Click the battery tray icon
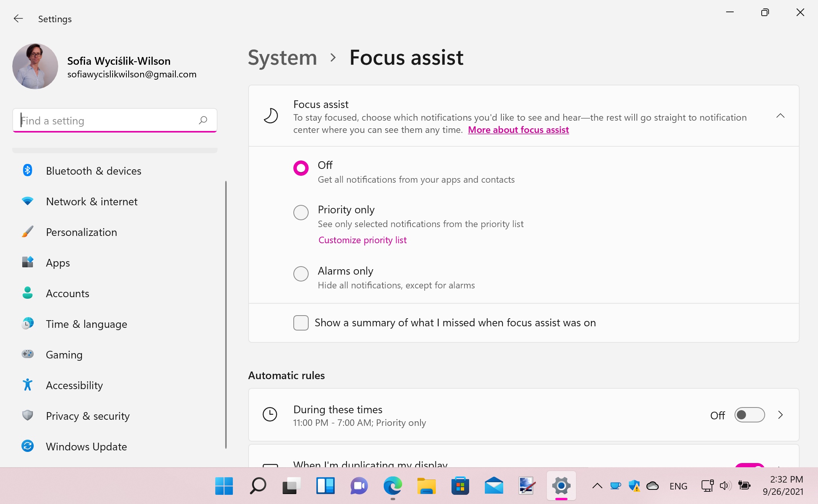The height and width of the screenshot is (504, 818). (x=744, y=486)
